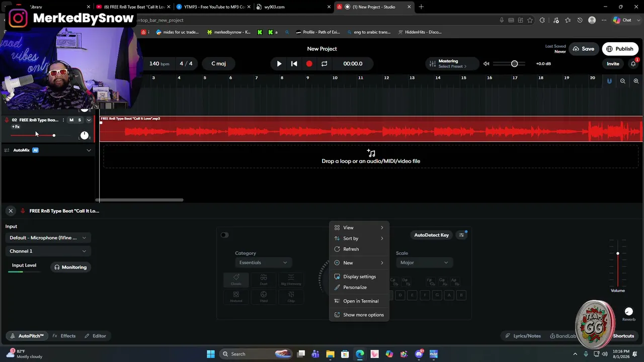Expand the AutoMix row chevron
The height and width of the screenshot is (362, 644).
point(89,150)
